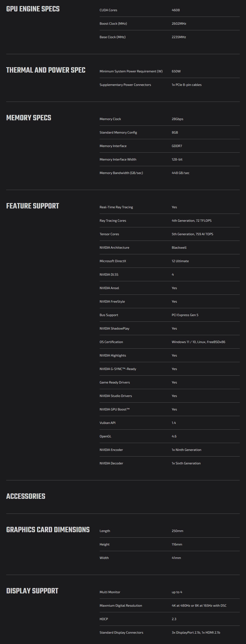The height and width of the screenshot is (644, 246).
Task: Click the GPU Engine Specs heading
Action: (x=33, y=9)
